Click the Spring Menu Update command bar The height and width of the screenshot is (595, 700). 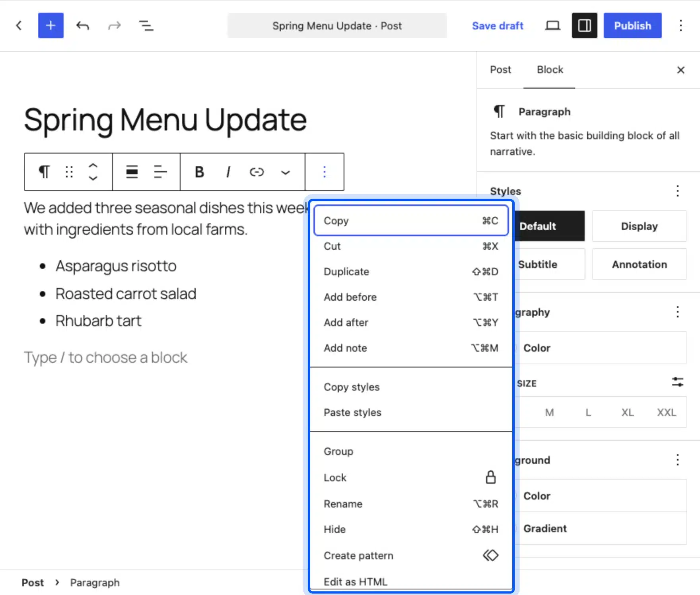point(337,26)
